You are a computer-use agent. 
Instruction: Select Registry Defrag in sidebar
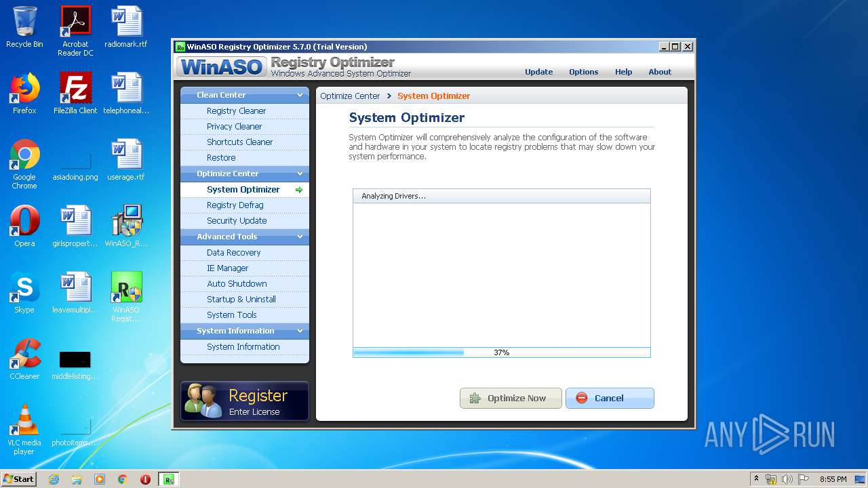pyautogui.click(x=244, y=205)
